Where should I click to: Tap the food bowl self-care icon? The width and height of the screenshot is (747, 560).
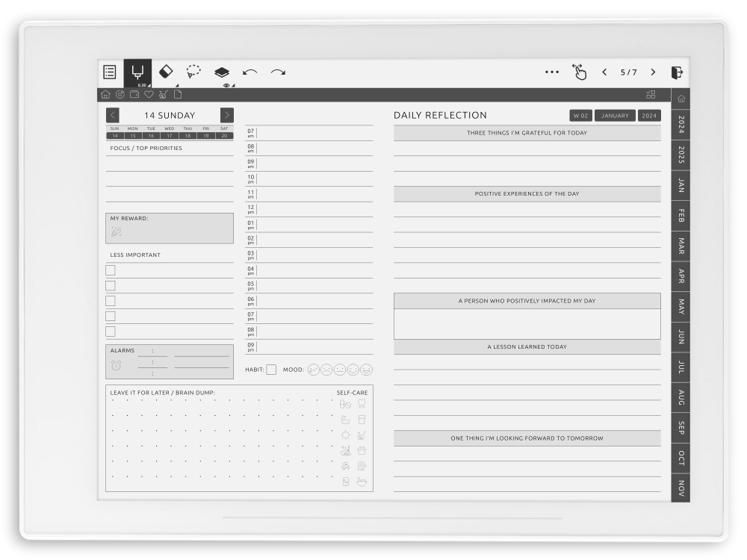(x=362, y=482)
